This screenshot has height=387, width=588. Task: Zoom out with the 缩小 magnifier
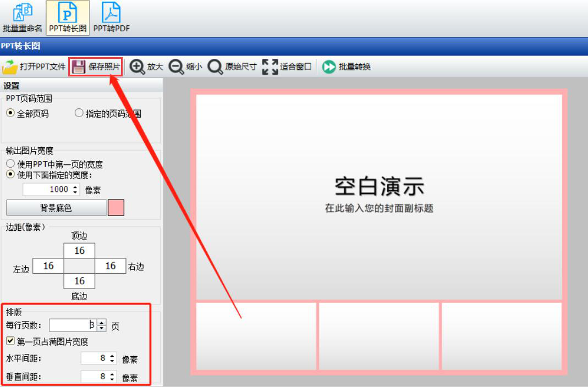tap(185, 67)
